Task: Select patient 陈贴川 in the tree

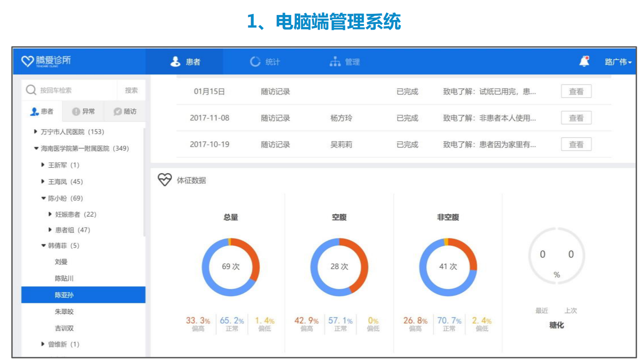Action: tap(64, 278)
